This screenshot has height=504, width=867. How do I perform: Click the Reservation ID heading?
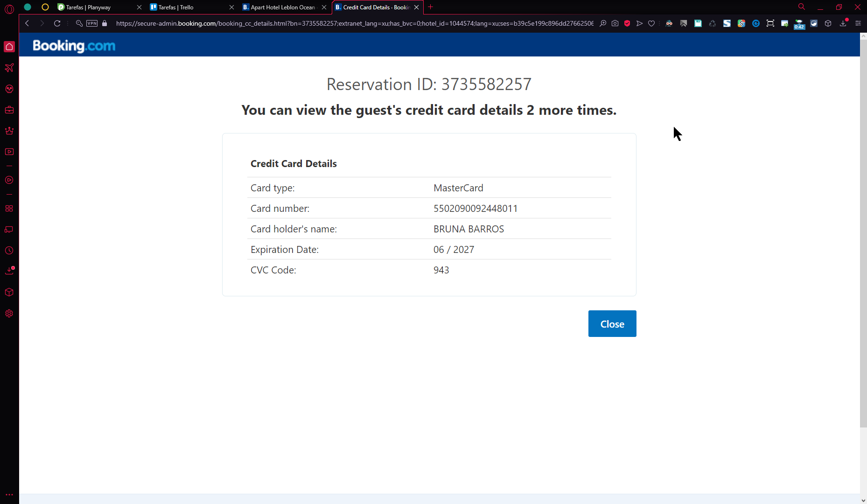(429, 84)
